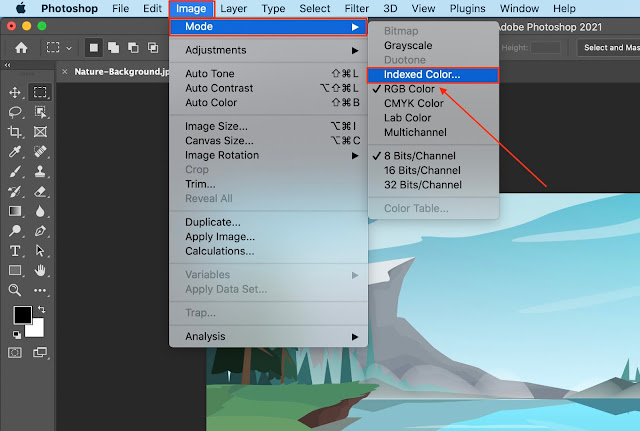The image size is (640, 431).
Task: Open the Layer menu
Action: (233, 9)
